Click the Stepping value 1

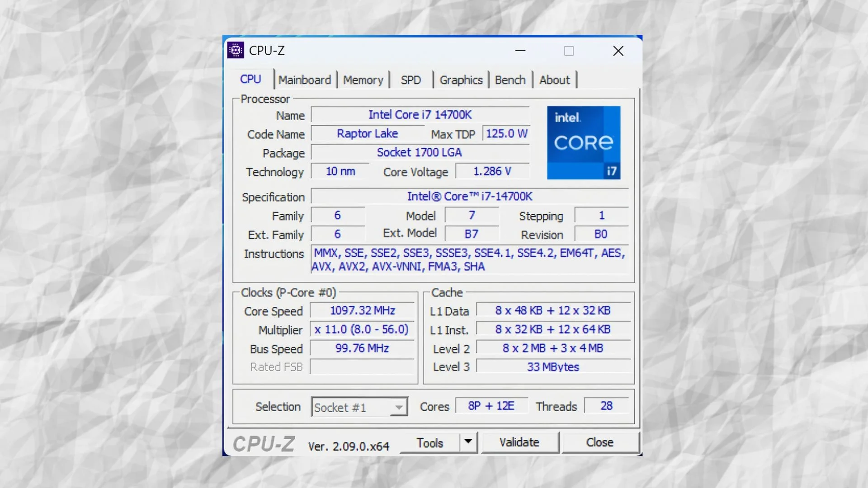click(x=601, y=216)
